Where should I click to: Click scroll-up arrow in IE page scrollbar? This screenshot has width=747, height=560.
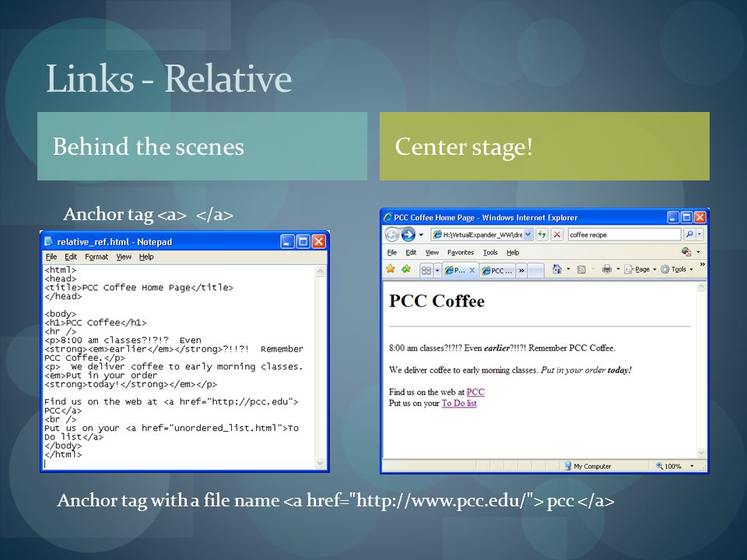coord(701,287)
